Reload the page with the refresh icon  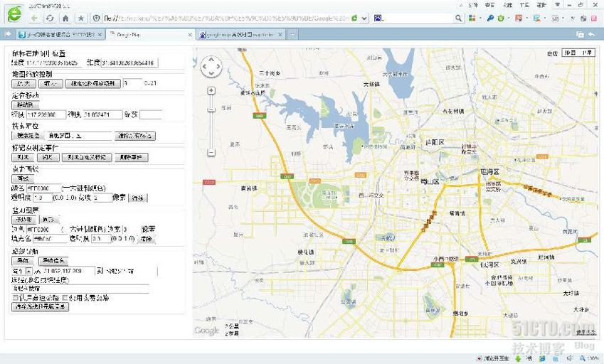[x=49, y=18]
